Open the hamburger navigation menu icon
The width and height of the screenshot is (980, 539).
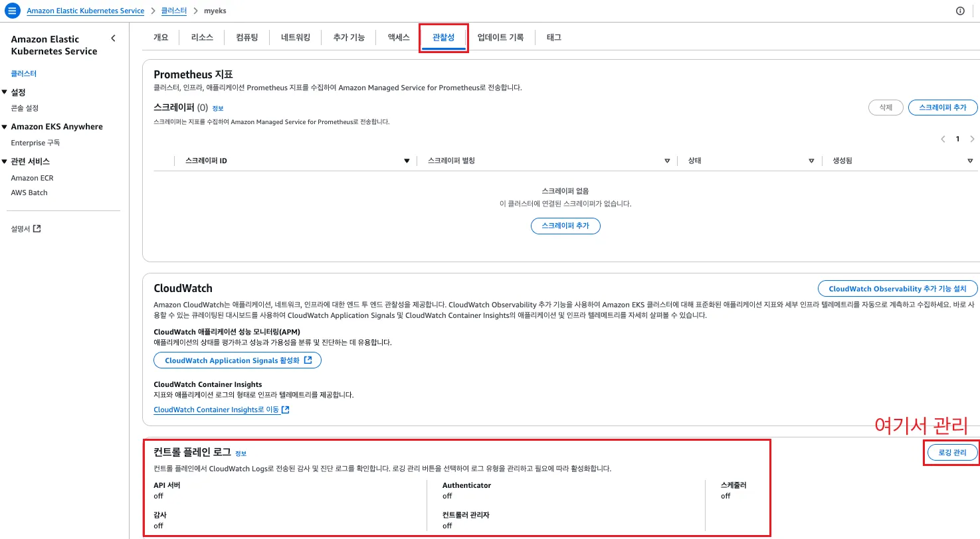coord(11,11)
